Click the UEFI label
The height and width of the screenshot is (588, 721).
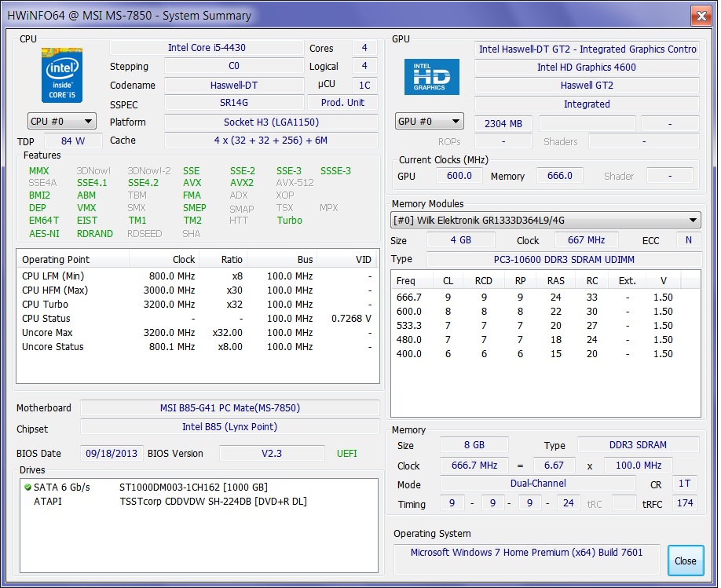point(346,453)
